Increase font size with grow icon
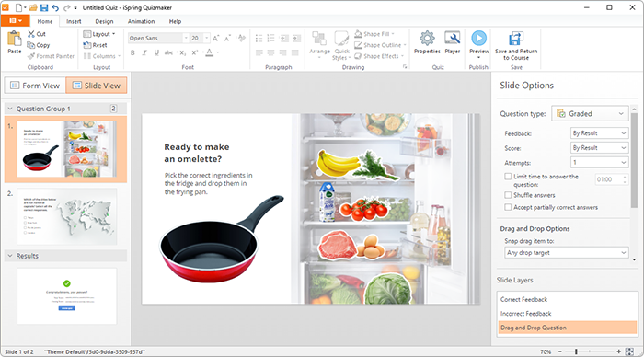This screenshot has width=644, height=357. pos(216,39)
